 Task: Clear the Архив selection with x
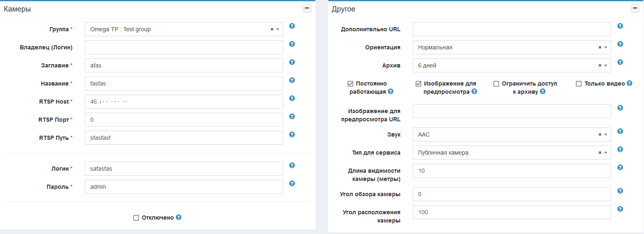[600, 66]
